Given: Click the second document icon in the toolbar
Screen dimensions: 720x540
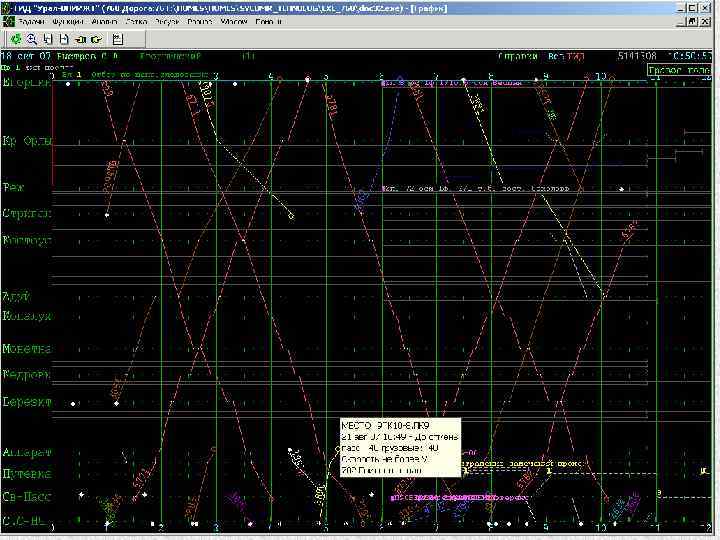Looking at the screenshot, I should pos(64,39).
